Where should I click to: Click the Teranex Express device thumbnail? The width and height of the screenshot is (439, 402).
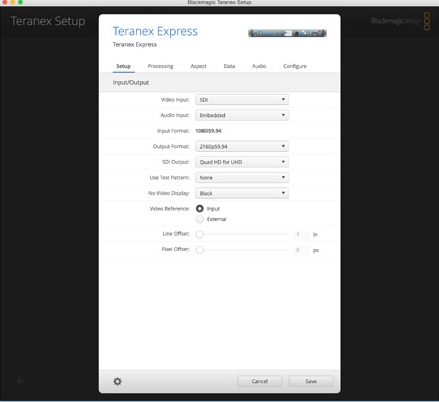pos(287,33)
